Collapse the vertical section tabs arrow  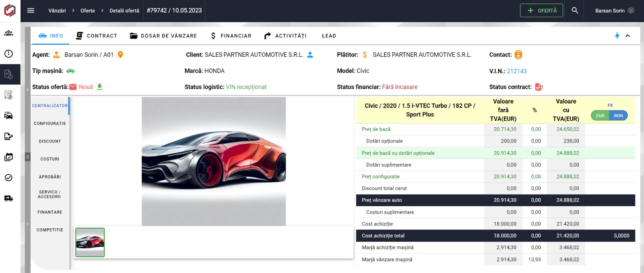pos(27,224)
